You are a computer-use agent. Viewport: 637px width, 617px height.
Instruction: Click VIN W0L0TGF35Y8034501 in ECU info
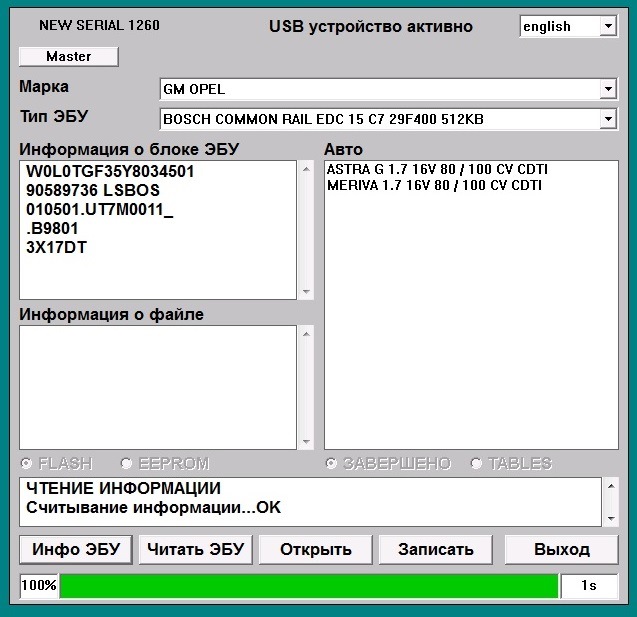pos(110,171)
